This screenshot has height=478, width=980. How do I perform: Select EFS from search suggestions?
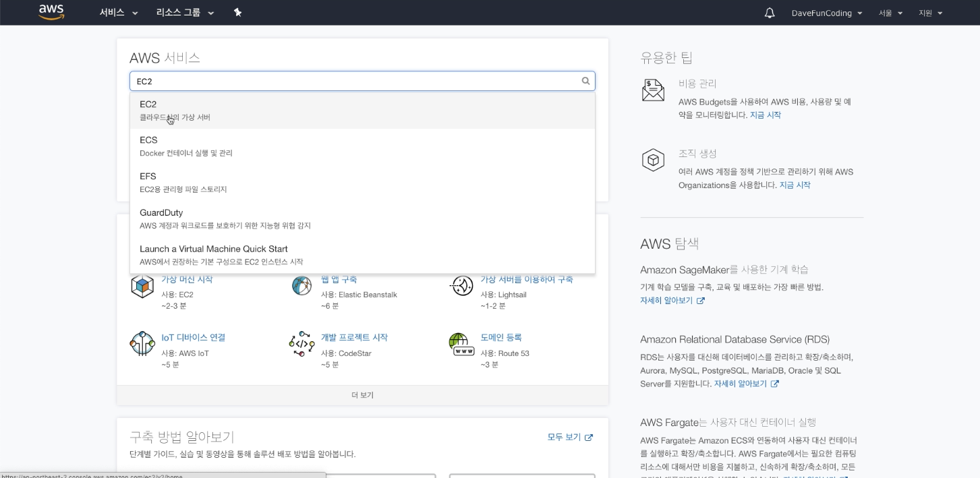[x=362, y=183]
